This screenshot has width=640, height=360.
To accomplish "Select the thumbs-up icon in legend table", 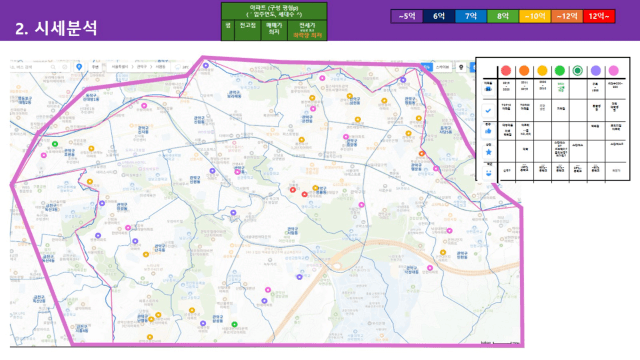I will click(489, 131).
